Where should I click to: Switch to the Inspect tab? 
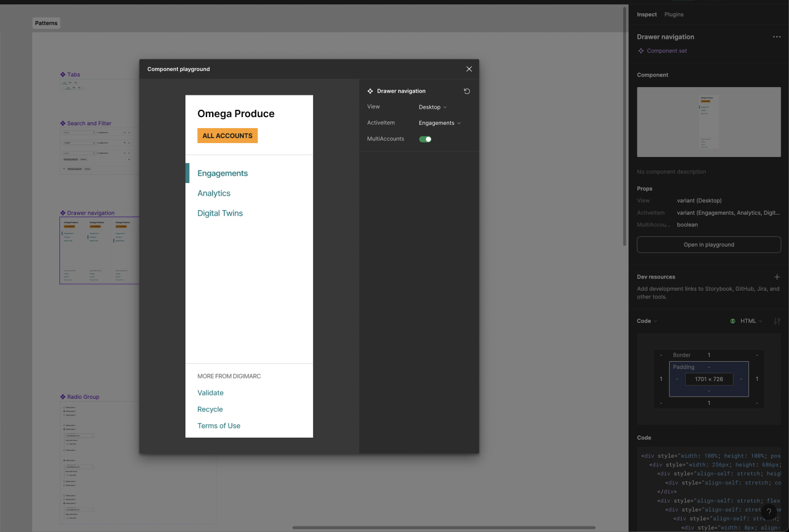[x=647, y=14]
